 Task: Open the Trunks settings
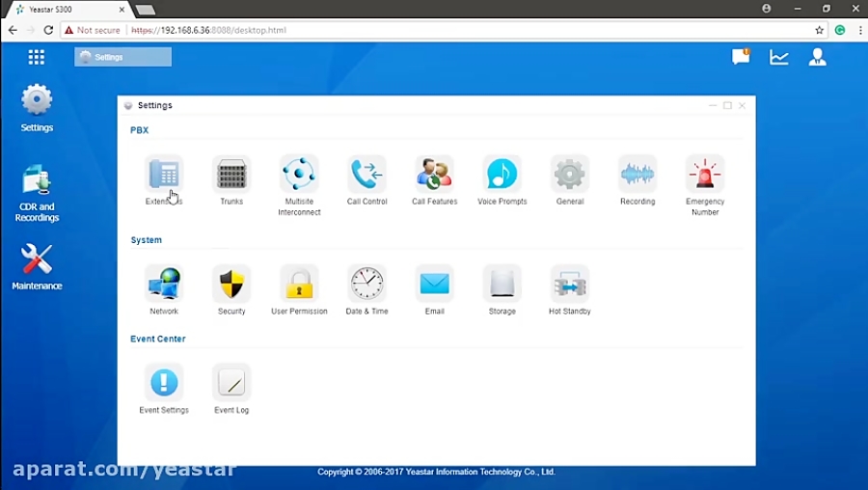(x=231, y=174)
